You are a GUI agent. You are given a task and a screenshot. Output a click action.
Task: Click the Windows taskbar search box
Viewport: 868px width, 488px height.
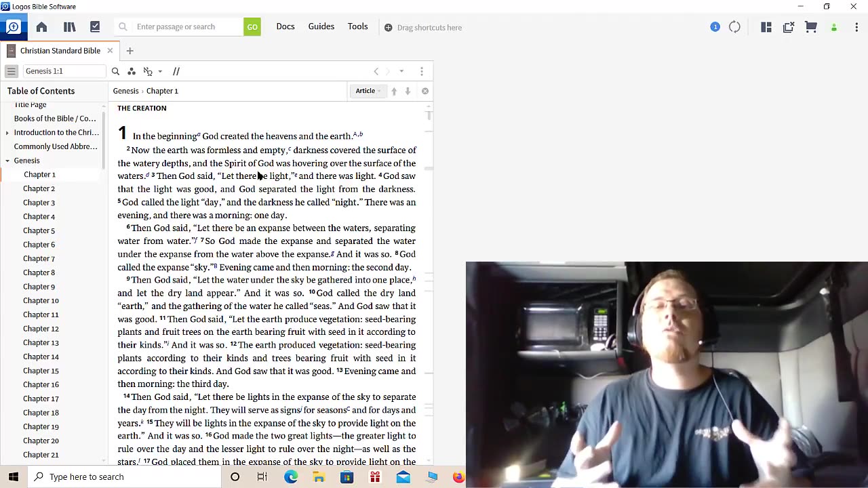tap(124, 477)
